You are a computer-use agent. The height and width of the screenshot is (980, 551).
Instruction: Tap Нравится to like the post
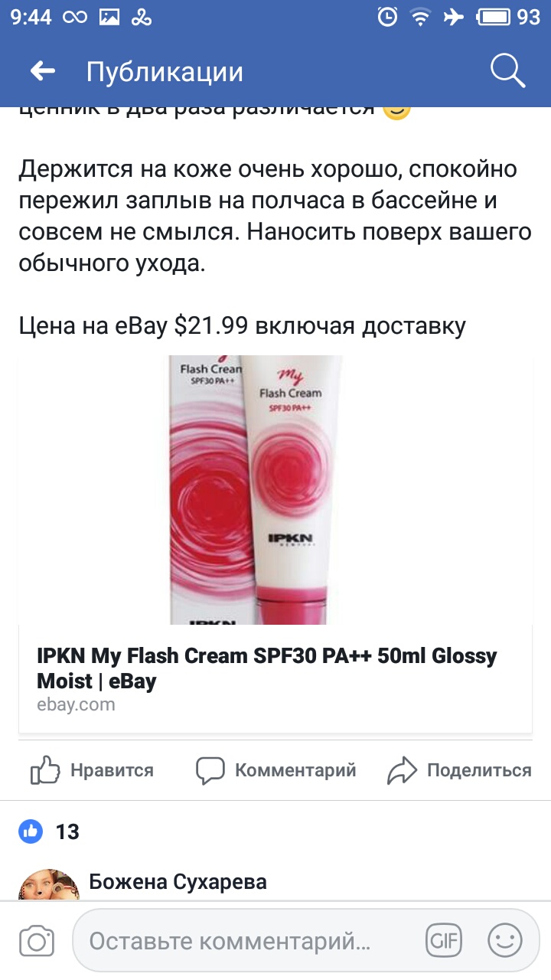tap(112, 770)
